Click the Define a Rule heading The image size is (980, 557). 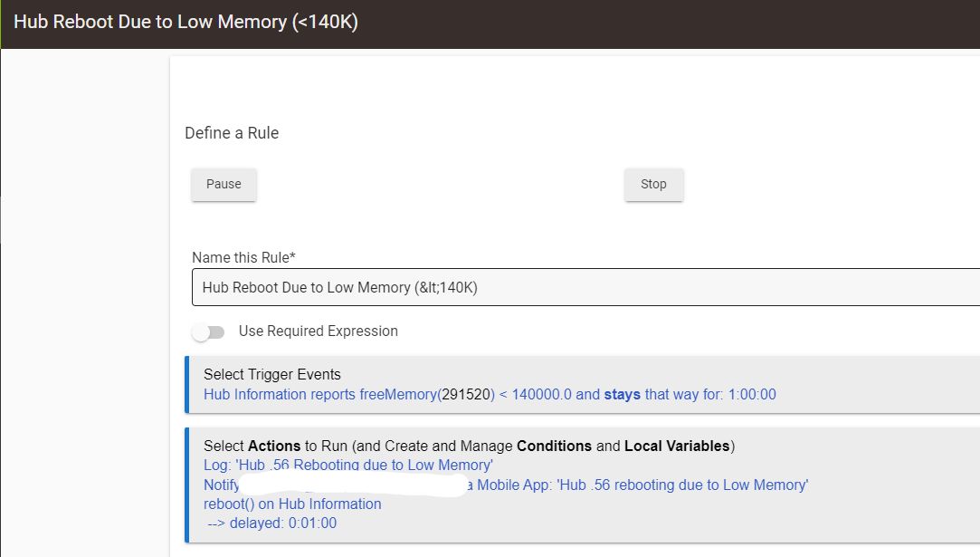pyautogui.click(x=232, y=133)
